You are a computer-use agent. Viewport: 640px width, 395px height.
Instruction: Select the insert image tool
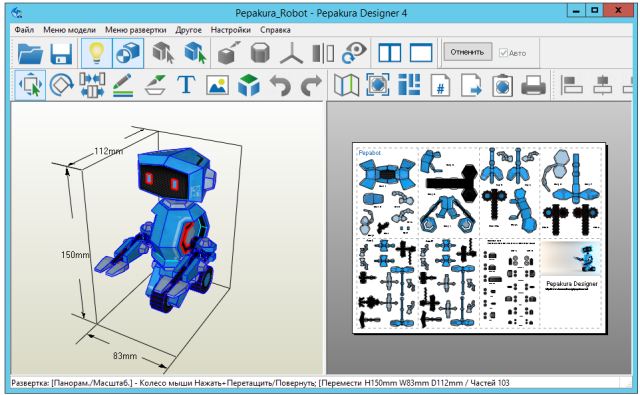point(217,85)
